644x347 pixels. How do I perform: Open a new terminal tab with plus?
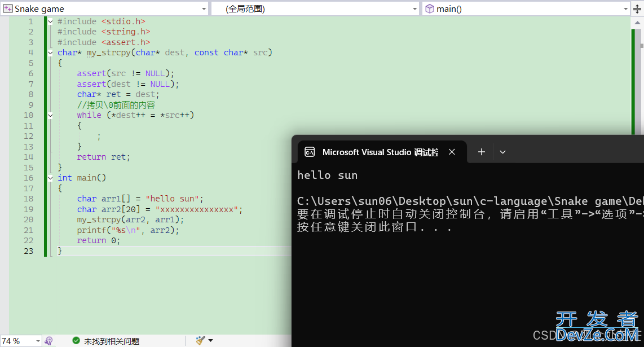(482, 152)
